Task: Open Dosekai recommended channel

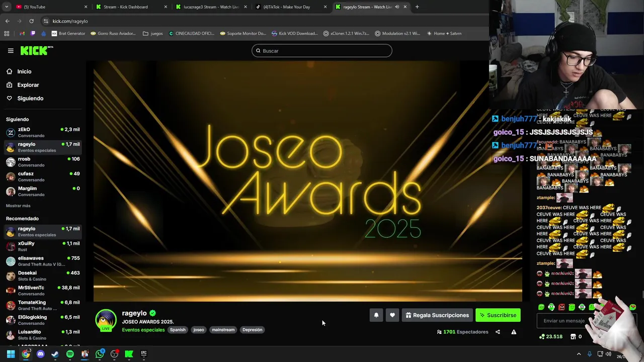Action: point(43,276)
